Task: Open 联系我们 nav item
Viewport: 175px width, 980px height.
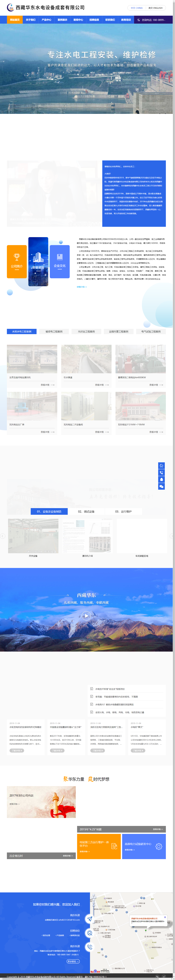Action: [x=110, y=20]
